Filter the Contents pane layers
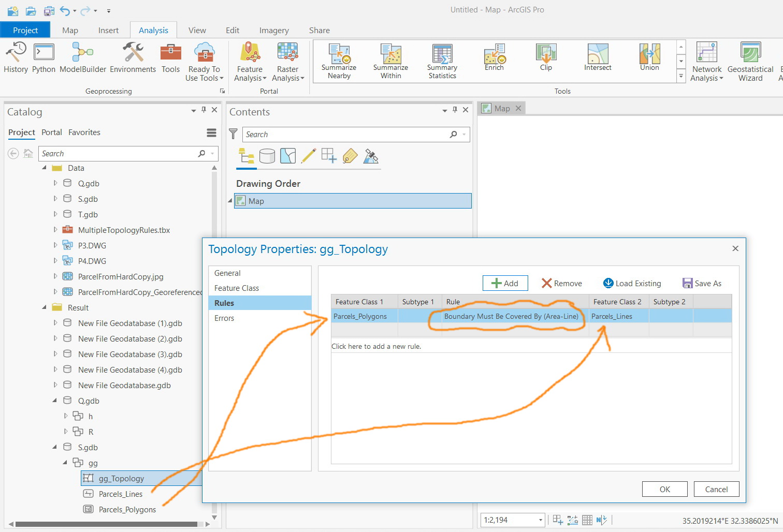This screenshot has height=532, width=783. [x=234, y=134]
